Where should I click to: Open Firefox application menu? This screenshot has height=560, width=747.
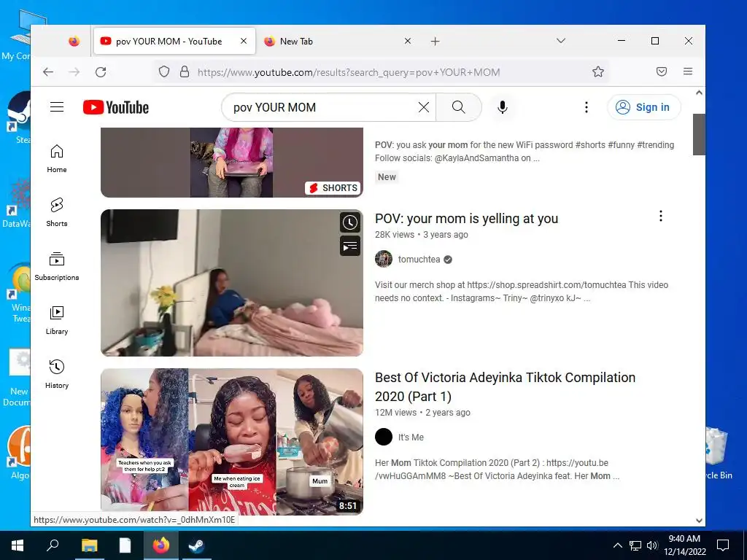687,72
